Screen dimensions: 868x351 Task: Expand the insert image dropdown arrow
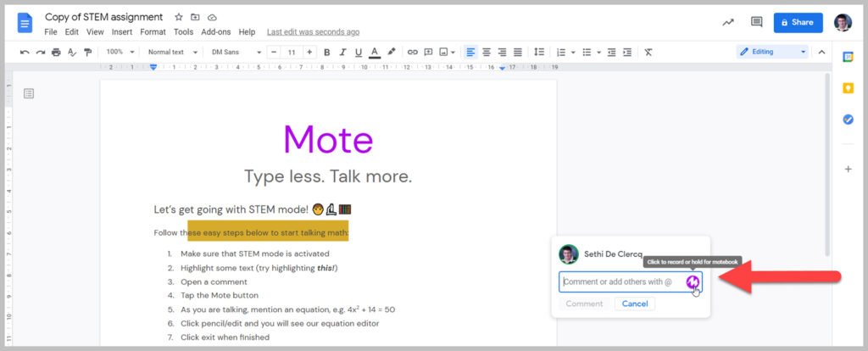tap(453, 53)
